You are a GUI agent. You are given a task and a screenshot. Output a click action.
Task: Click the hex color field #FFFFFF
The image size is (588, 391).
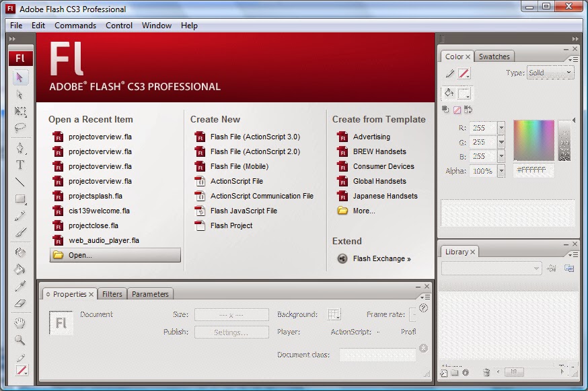click(532, 170)
